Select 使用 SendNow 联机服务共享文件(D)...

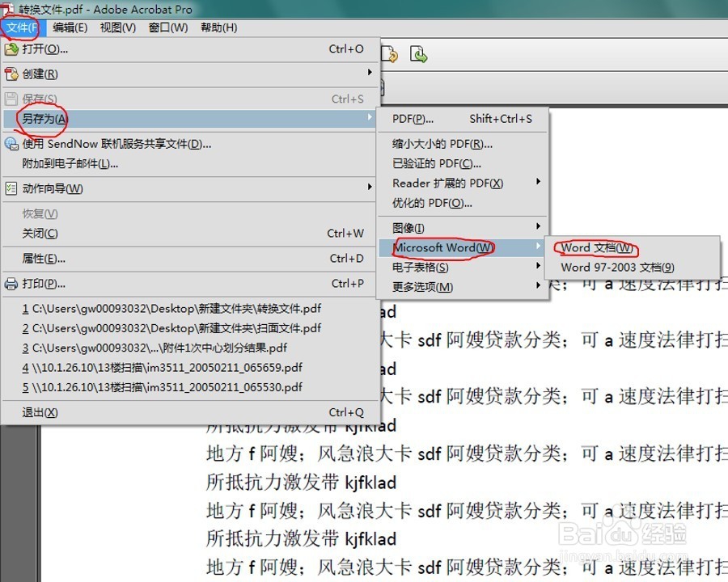pyautogui.click(x=190, y=144)
